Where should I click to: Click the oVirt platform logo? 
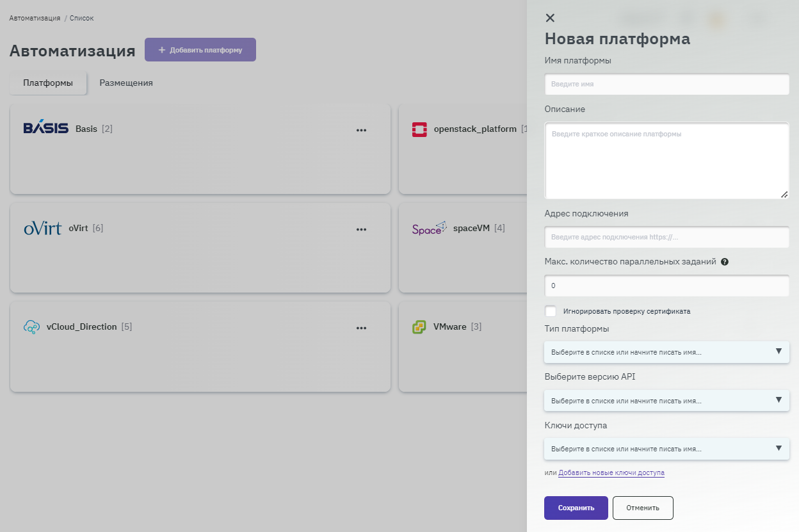(42, 228)
